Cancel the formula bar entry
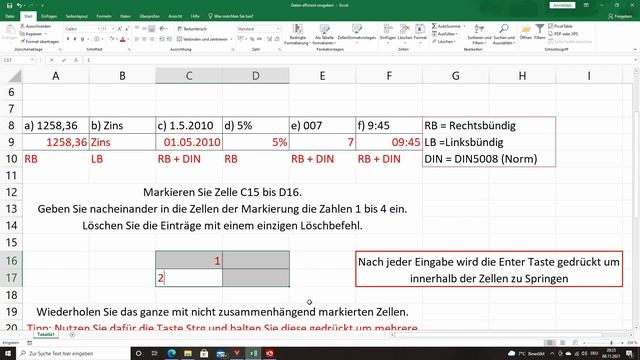 point(52,60)
